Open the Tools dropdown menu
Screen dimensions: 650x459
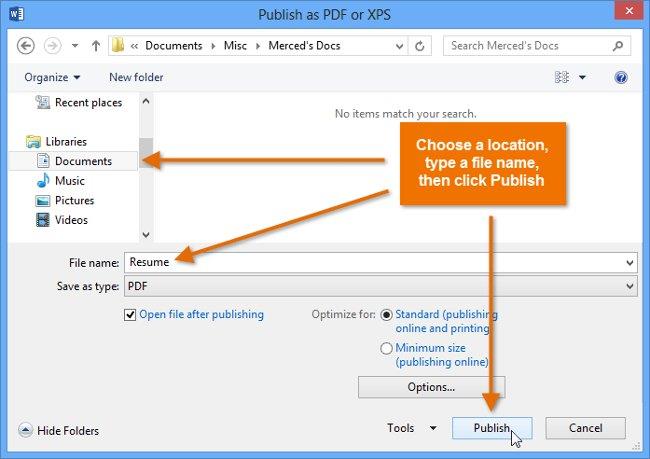click(x=412, y=428)
